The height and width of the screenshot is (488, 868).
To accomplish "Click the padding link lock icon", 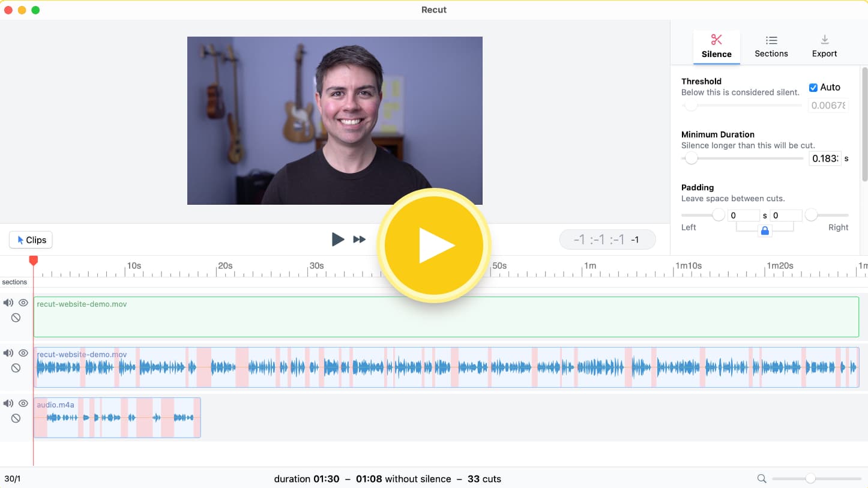I will click(x=764, y=230).
